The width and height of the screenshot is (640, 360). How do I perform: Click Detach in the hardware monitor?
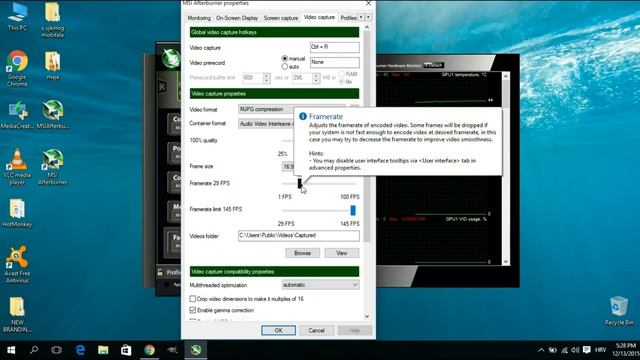click(434, 65)
